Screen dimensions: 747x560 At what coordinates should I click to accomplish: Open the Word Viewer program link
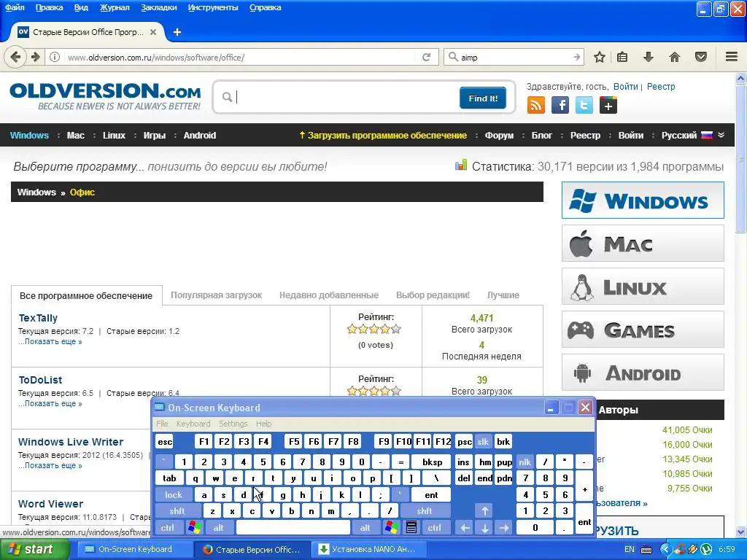pyautogui.click(x=50, y=504)
